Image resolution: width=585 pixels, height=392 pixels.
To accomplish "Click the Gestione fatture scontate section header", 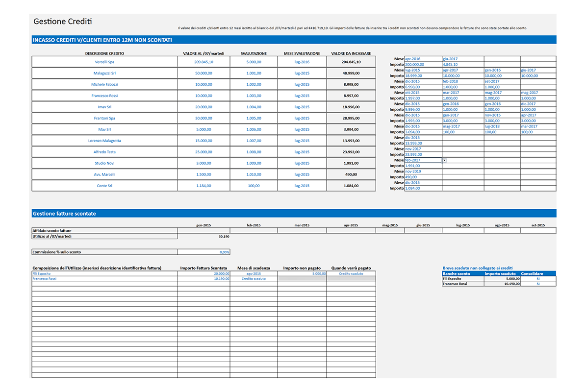I will pos(294,213).
